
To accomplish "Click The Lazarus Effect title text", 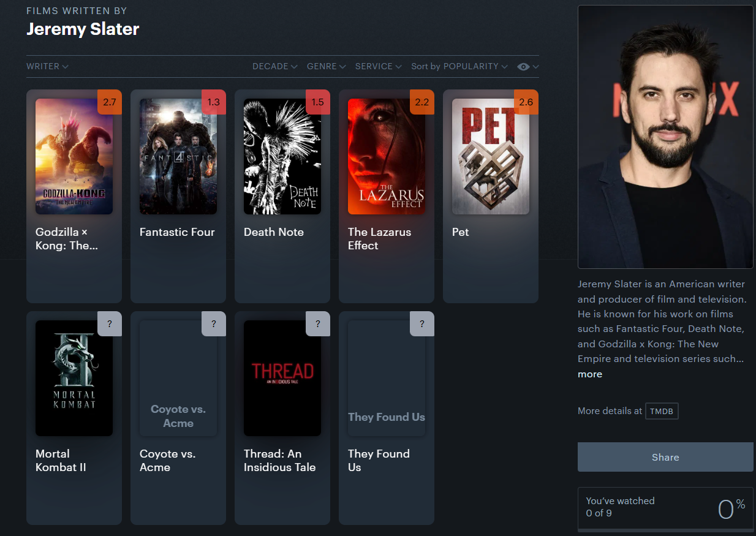I will coord(379,239).
